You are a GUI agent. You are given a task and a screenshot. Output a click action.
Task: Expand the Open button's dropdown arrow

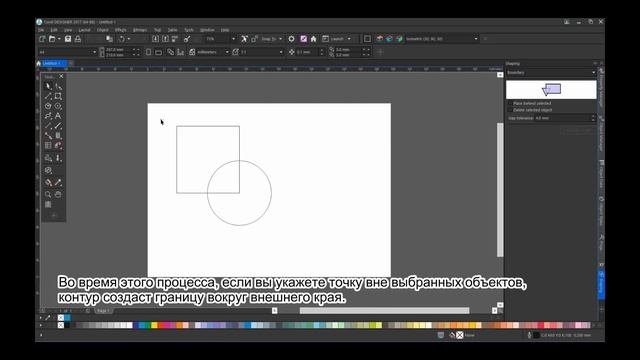[59, 39]
